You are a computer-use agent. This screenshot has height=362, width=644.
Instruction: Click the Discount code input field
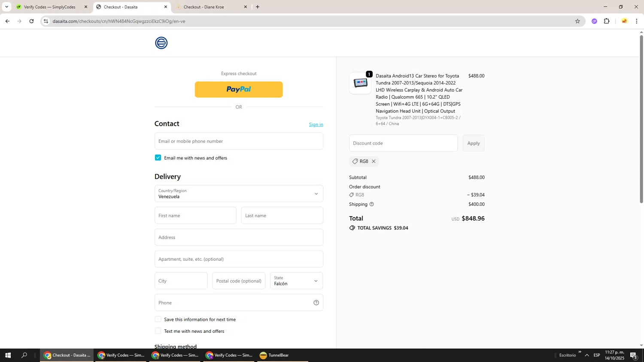403,143
